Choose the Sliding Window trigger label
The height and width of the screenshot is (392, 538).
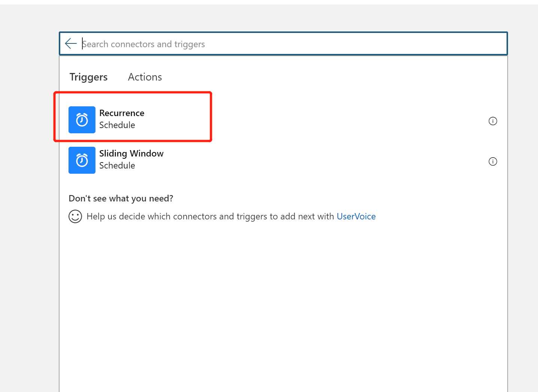click(x=131, y=154)
